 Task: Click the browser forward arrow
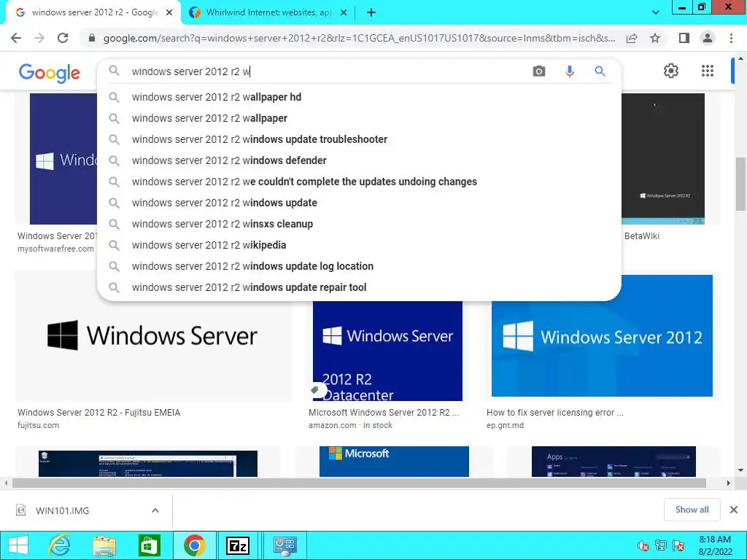click(39, 38)
